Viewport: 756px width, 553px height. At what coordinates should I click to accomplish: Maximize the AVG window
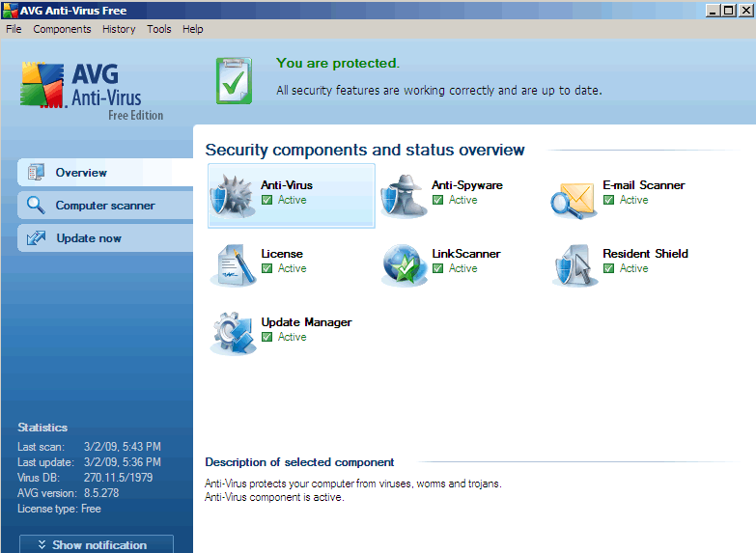pos(730,10)
